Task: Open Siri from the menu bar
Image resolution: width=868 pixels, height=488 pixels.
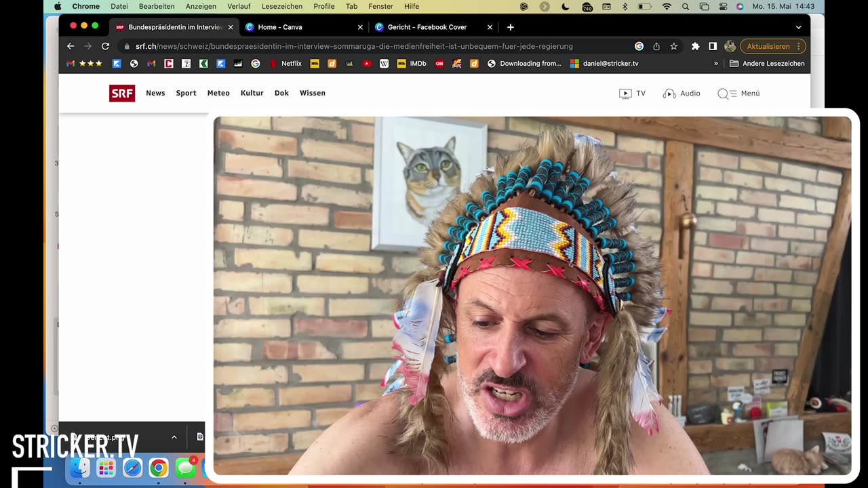Action: (740, 7)
